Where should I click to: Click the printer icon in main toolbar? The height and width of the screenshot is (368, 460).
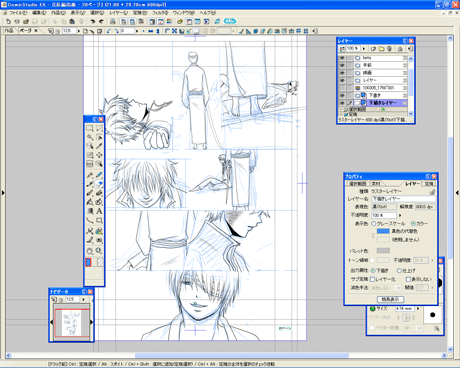point(113,21)
